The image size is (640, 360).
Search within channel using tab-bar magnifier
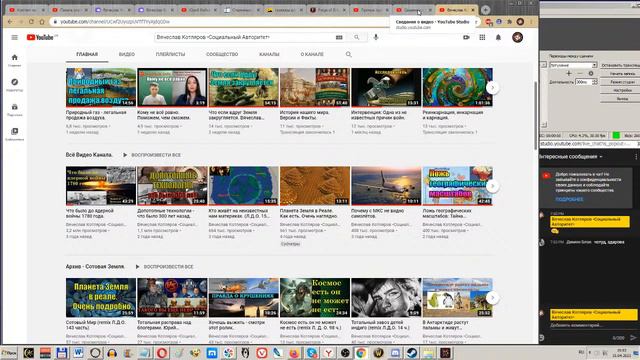(349, 54)
